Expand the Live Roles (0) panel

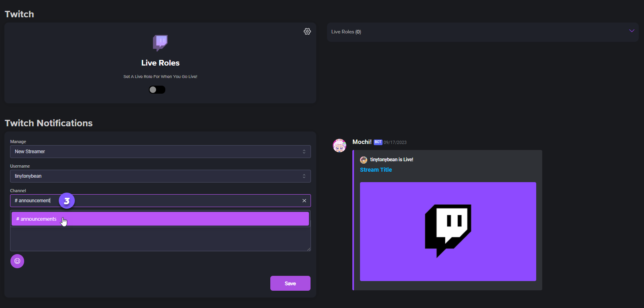coord(632,31)
